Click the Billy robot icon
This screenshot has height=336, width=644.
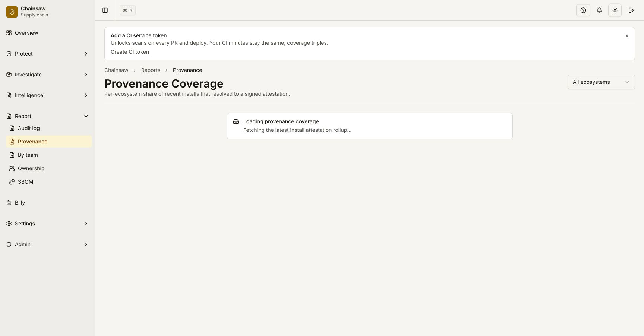point(9,203)
